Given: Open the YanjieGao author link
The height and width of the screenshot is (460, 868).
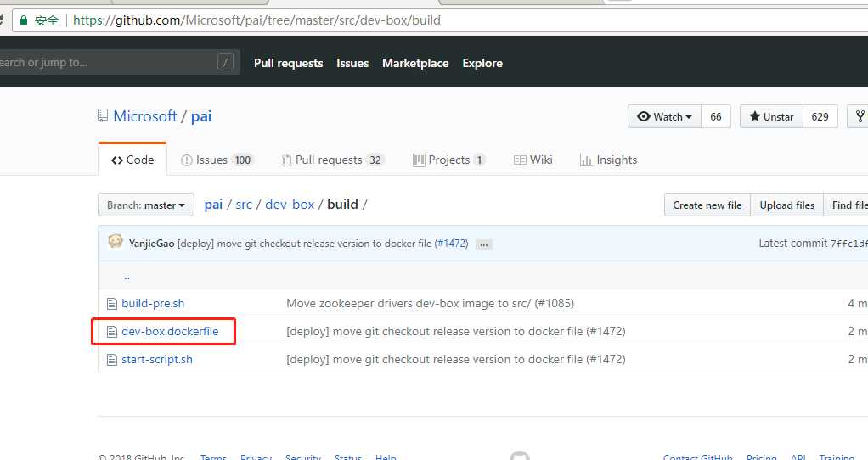Looking at the screenshot, I should tap(151, 244).
